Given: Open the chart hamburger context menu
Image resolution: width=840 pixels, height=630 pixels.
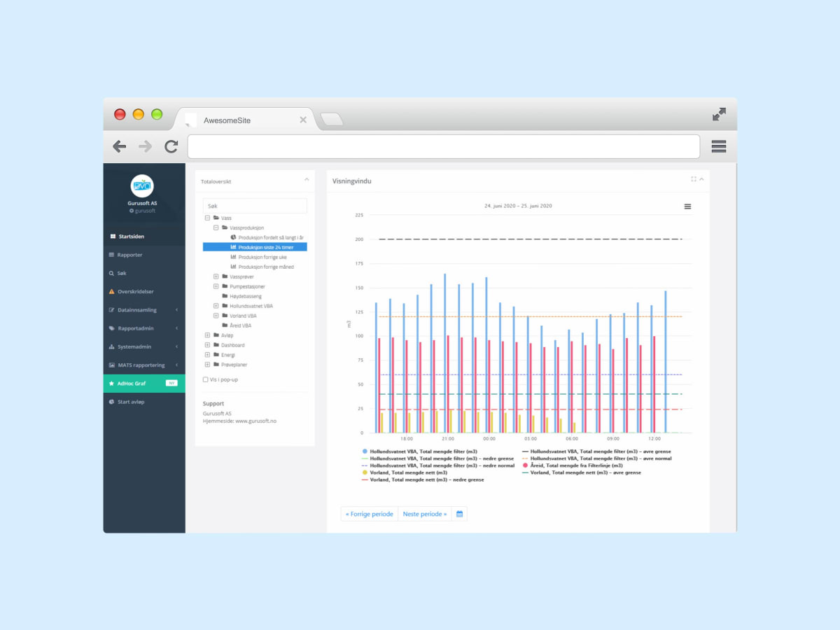Looking at the screenshot, I should point(687,206).
